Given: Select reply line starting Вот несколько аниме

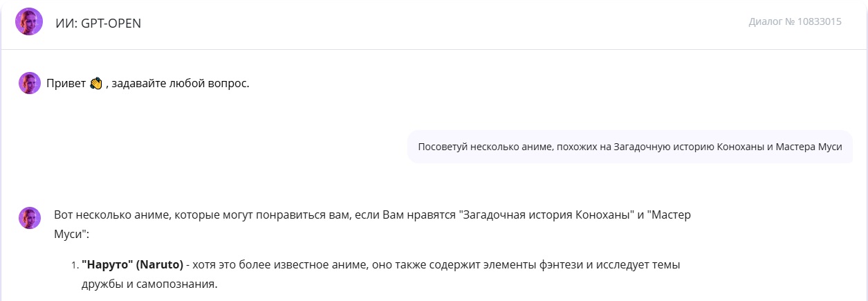Looking at the screenshot, I should 372,215.
